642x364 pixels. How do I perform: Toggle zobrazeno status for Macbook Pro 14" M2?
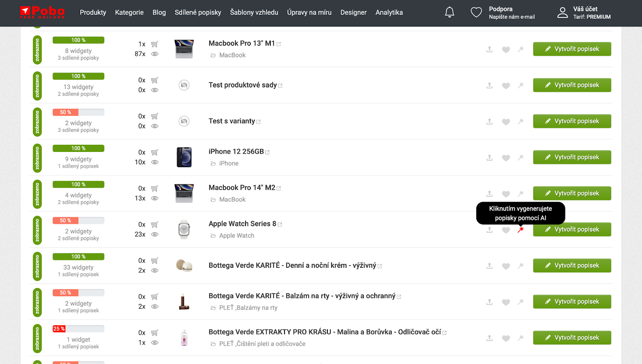pos(37,194)
